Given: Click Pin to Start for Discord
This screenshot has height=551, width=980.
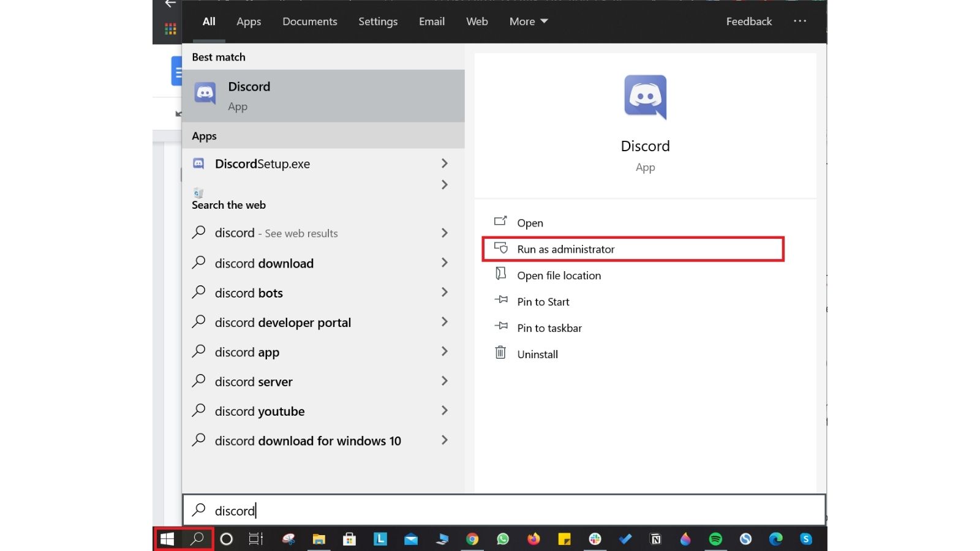Looking at the screenshot, I should click(x=543, y=302).
